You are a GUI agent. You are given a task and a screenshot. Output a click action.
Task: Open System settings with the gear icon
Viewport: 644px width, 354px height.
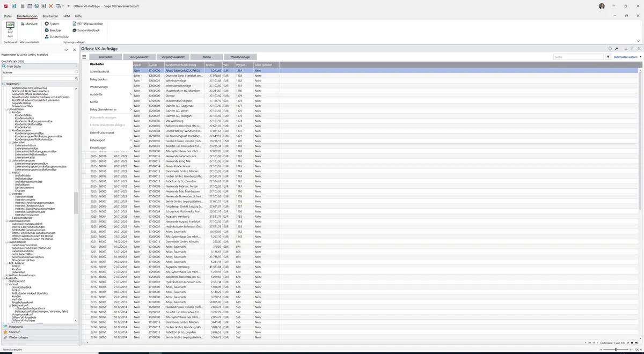[52, 24]
